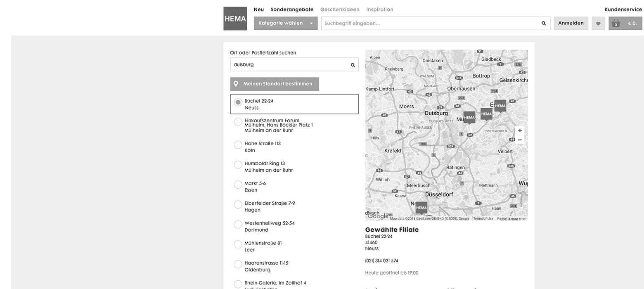This screenshot has height=289, width=644.
Task: Click the Anmelden button
Action: pos(571,24)
